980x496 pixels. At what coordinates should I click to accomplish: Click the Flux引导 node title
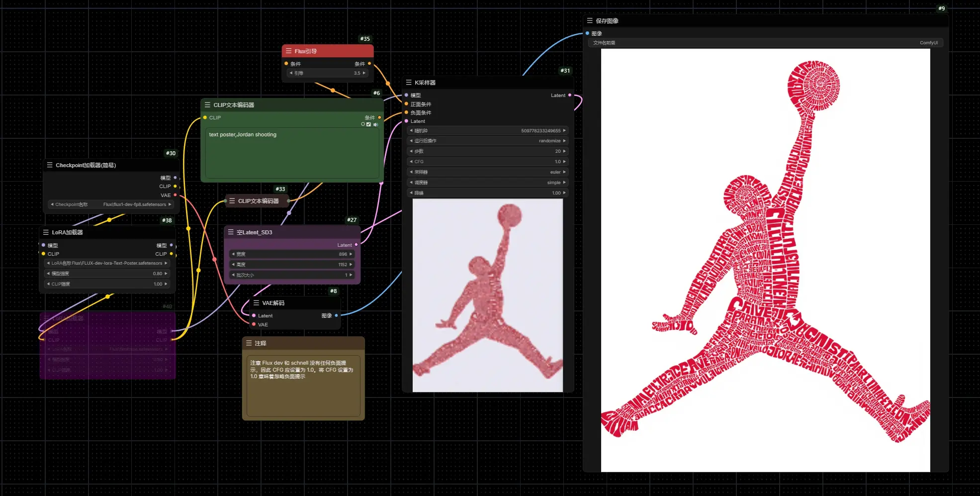tap(305, 51)
